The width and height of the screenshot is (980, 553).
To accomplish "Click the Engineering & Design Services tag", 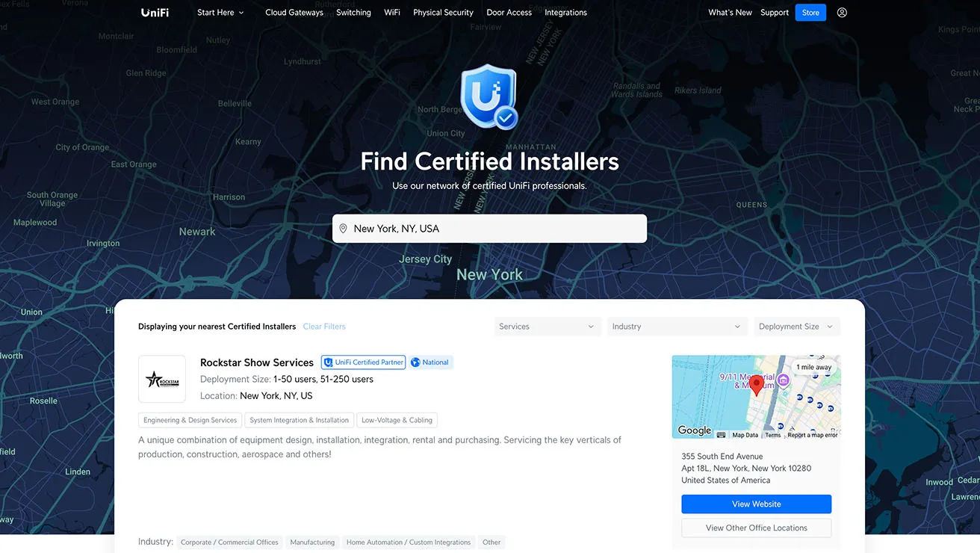I will click(190, 420).
